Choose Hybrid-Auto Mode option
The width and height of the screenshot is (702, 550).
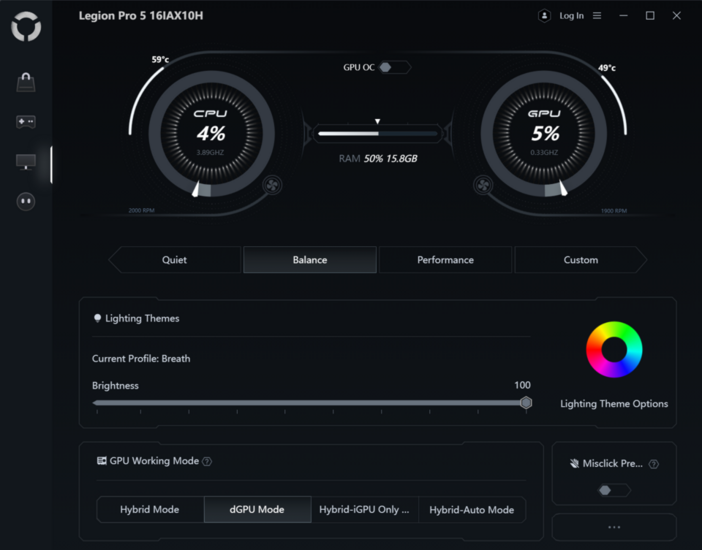tap(472, 510)
